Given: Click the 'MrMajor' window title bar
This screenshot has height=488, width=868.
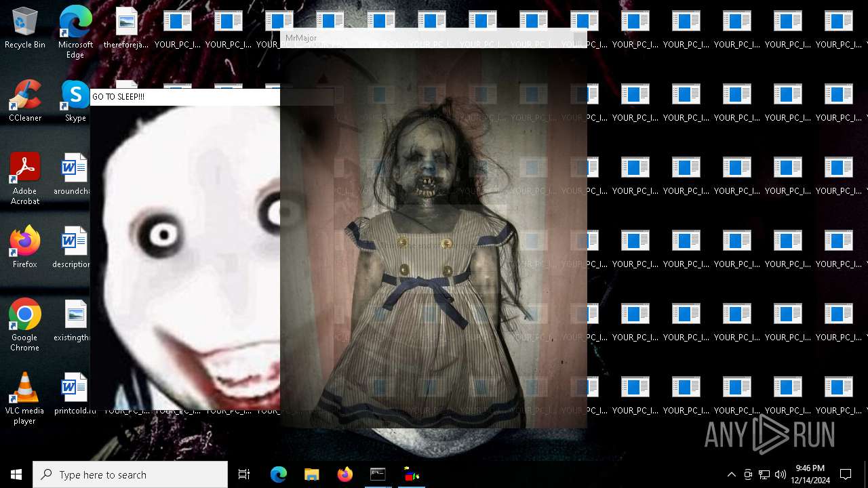Looking at the screenshot, I should point(434,38).
